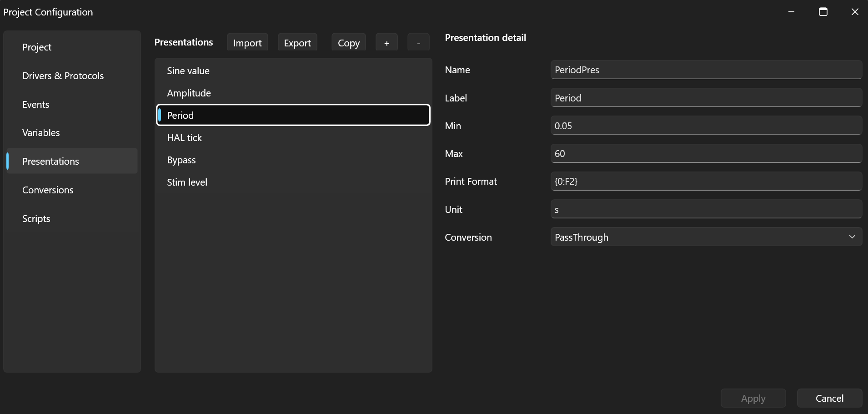
Task: Edit the Label field containing Period
Action: tap(706, 98)
